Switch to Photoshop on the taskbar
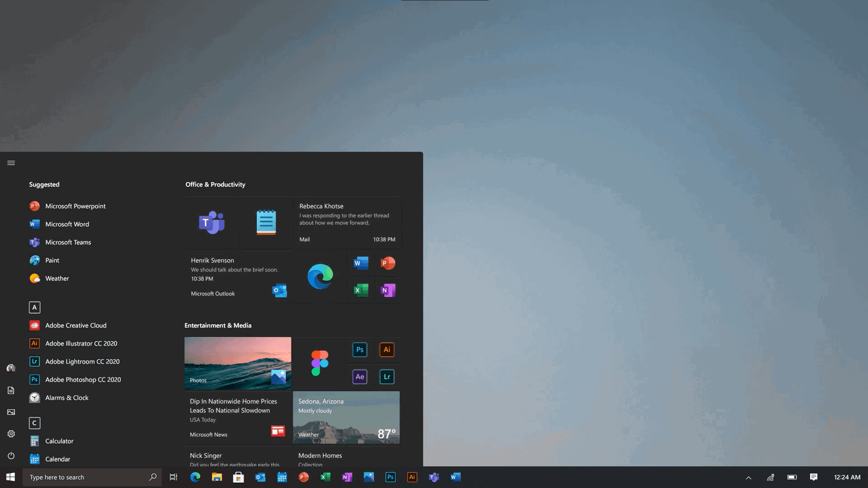The height and width of the screenshot is (488, 868). pos(391,477)
